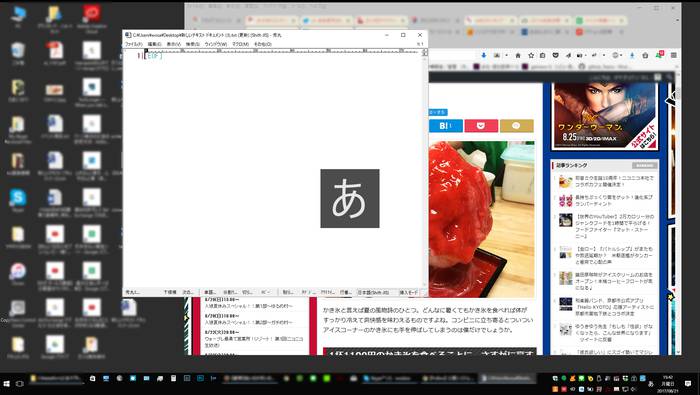Open the その他(O) menu in the text editor
Viewport: 700px width, 395px height.
(262, 44)
